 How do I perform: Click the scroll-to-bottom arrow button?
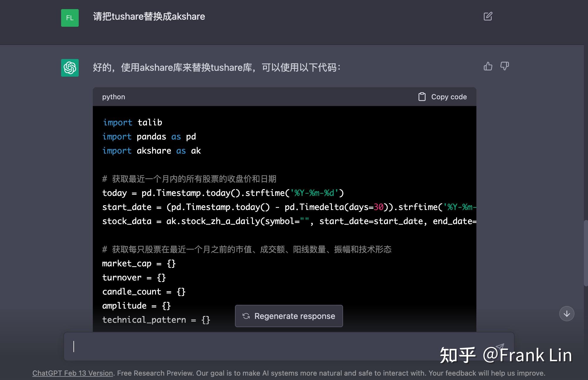pyautogui.click(x=567, y=314)
